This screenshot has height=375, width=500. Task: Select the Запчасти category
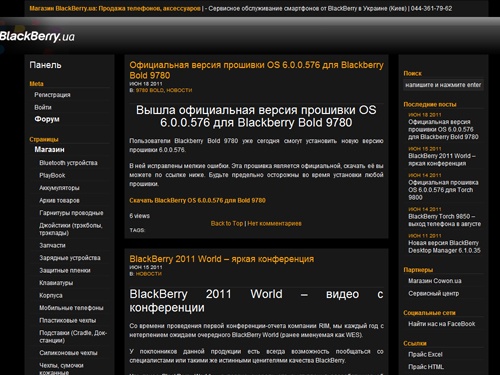coord(52,245)
